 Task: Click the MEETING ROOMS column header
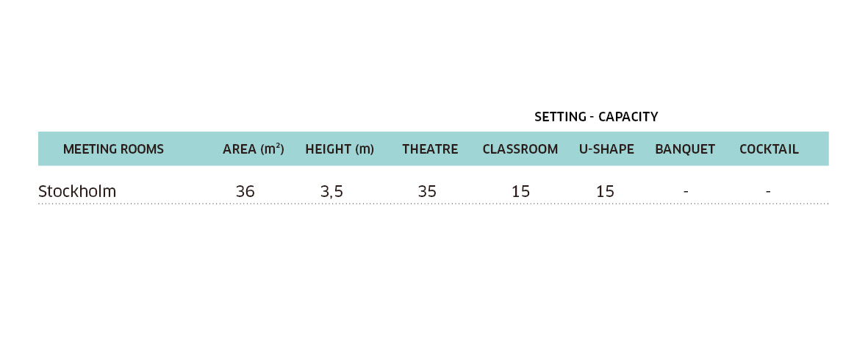(x=113, y=149)
